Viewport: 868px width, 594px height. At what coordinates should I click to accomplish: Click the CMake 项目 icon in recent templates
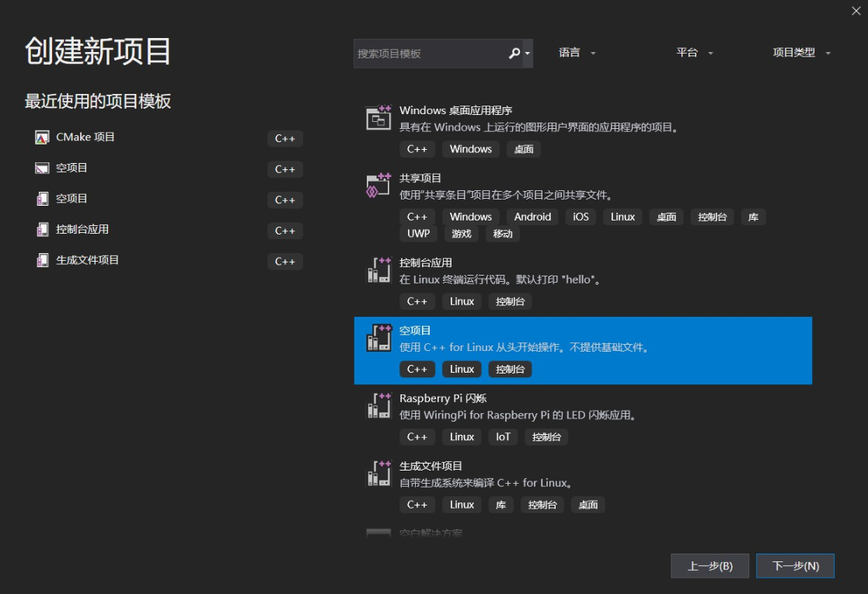tap(42, 137)
